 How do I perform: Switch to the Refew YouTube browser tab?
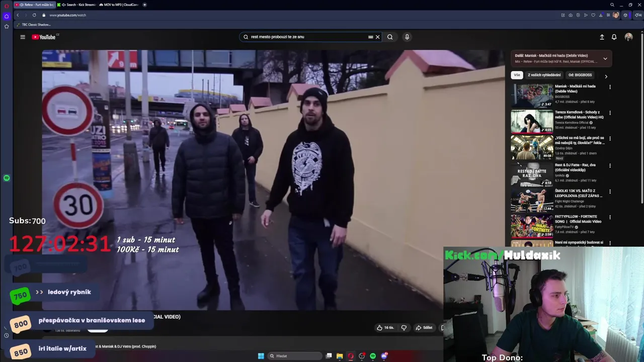(34, 5)
